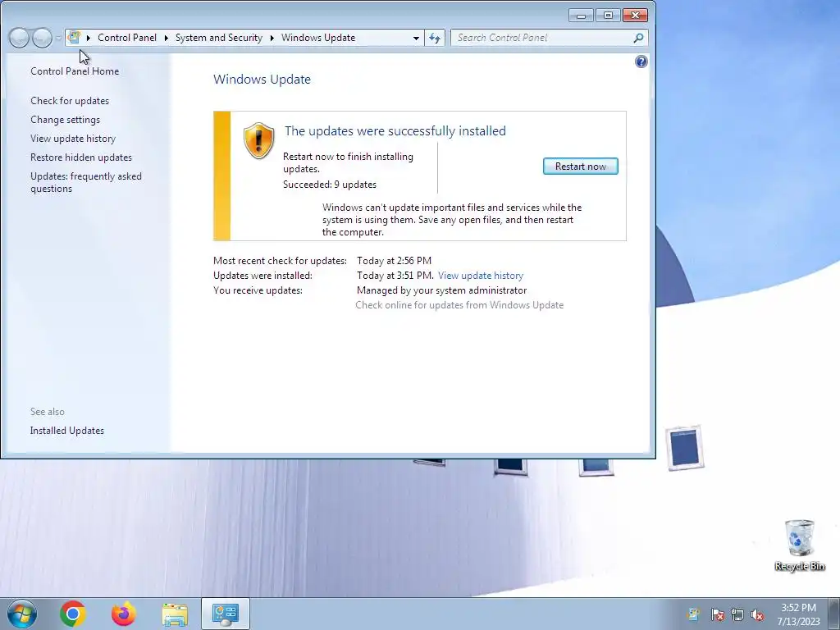Open View update history link beside install time
Screen dimensions: 840x630
[481, 276]
